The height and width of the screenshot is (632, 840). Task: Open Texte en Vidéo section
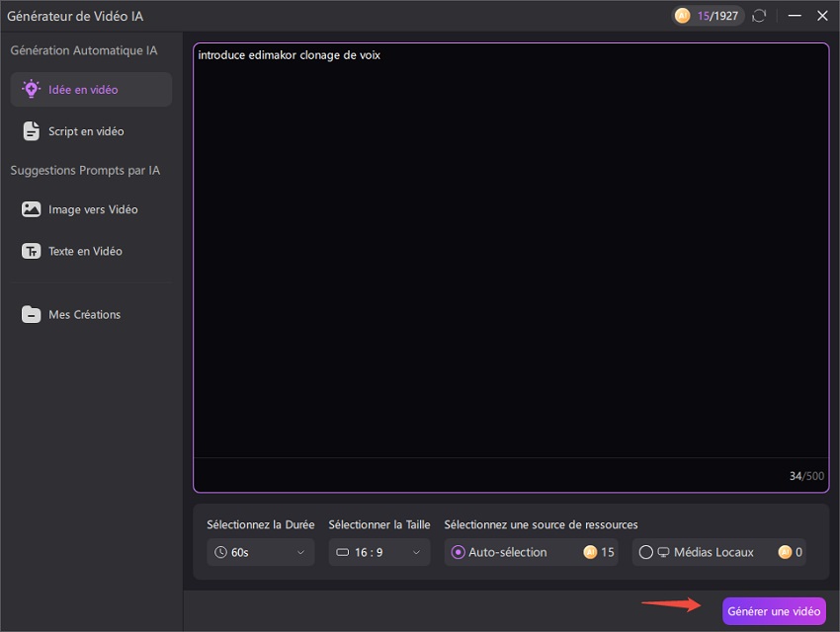[x=91, y=251]
